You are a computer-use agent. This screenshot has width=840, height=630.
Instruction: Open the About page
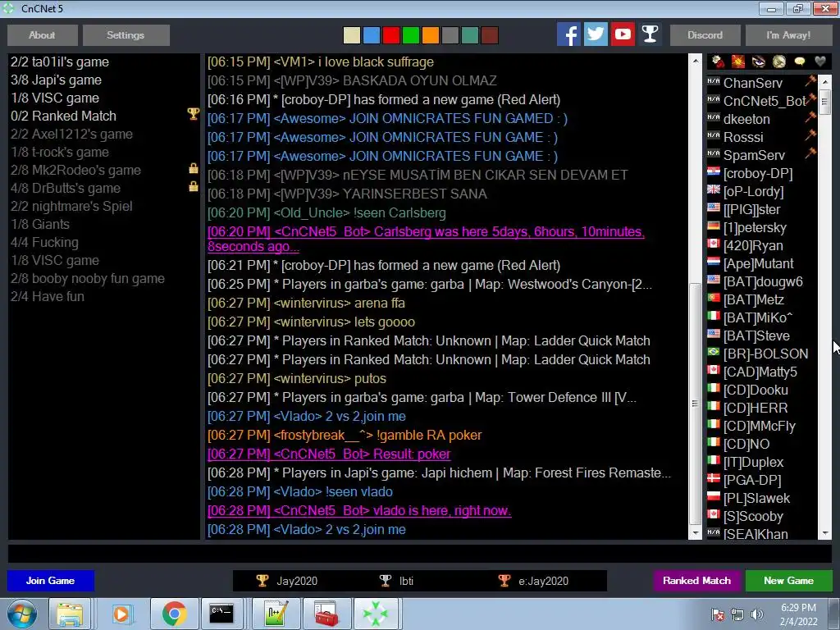click(x=43, y=35)
